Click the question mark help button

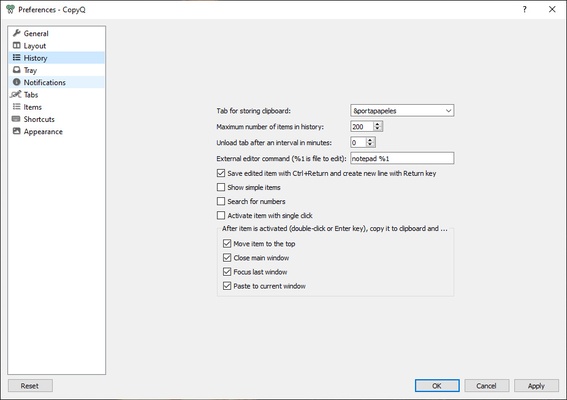point(524,9)
